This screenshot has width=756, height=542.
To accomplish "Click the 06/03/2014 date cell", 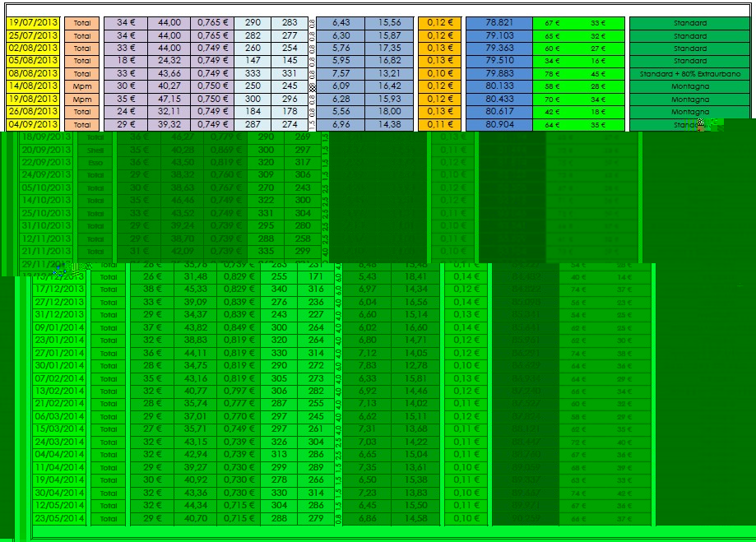I will coord(59,417).
